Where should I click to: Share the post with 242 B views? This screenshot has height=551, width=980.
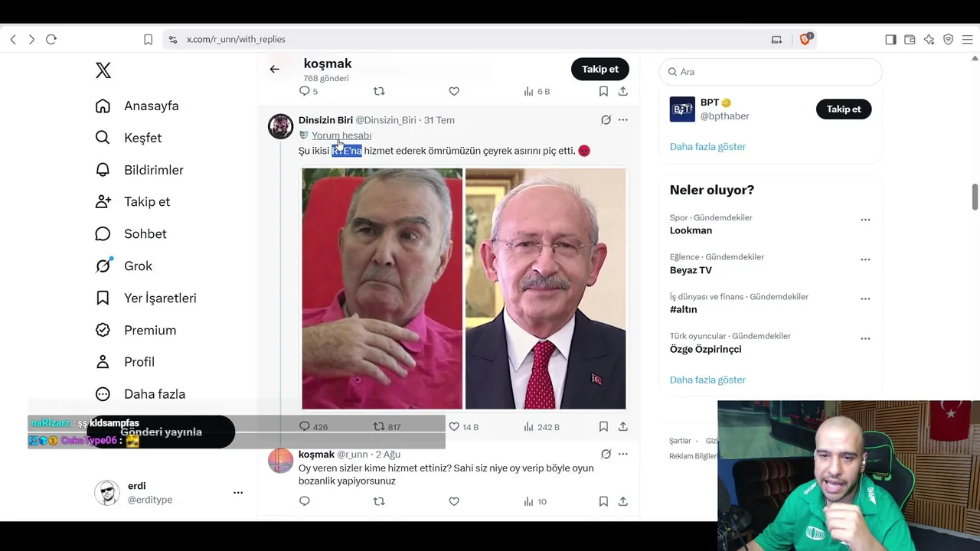point(623,427)
